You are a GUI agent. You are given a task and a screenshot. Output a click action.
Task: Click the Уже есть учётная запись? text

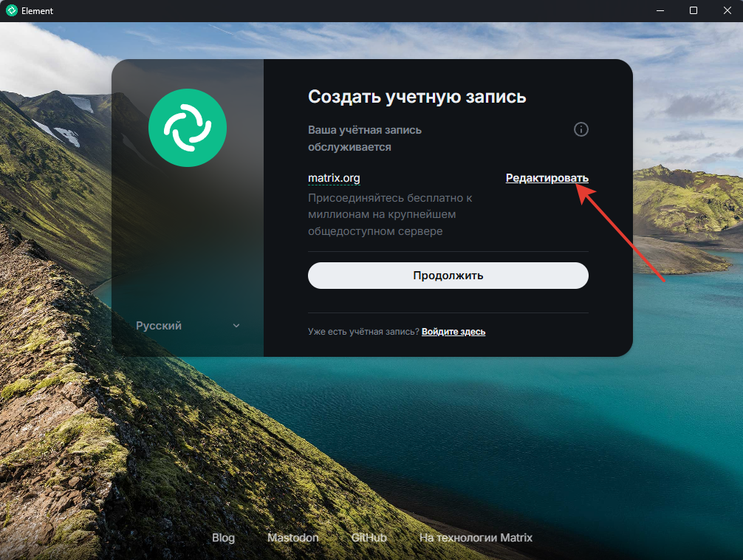pos(363,332)
